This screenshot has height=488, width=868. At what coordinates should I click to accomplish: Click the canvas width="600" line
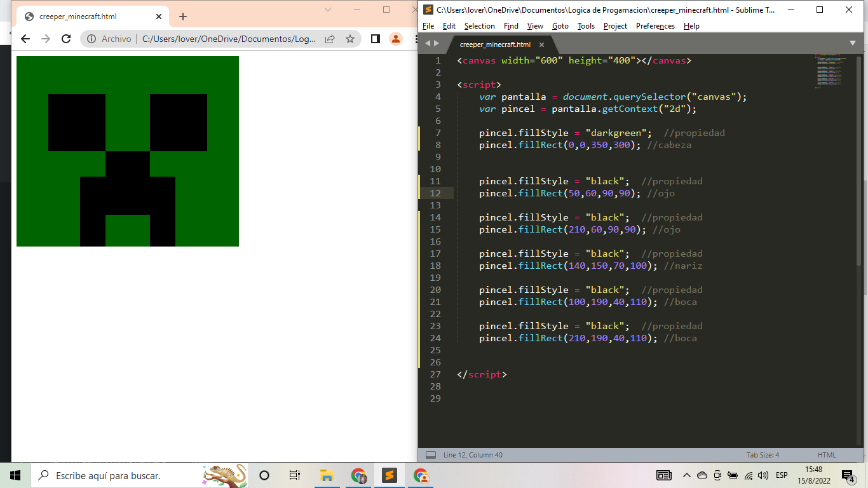tap(574, 60)
